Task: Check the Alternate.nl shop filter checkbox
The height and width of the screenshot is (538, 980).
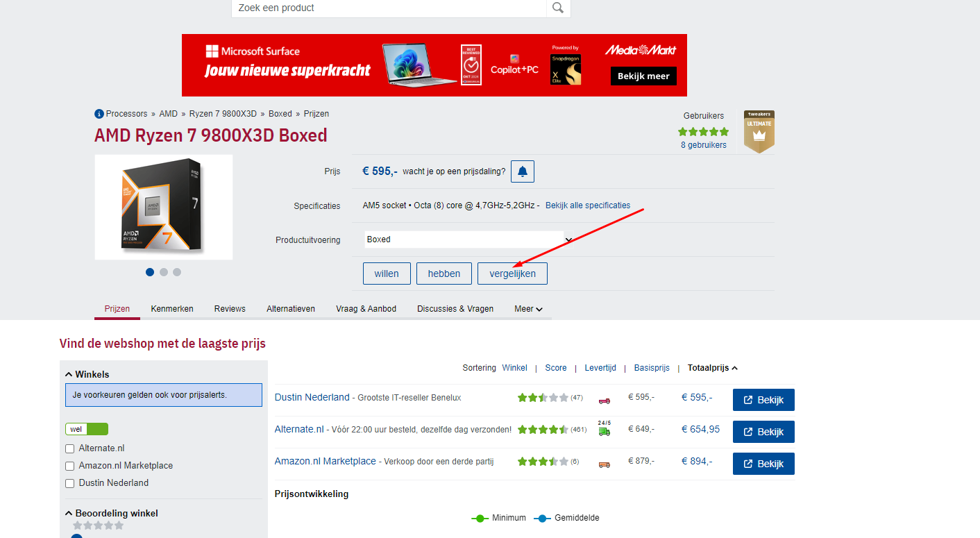Action: 69,449
